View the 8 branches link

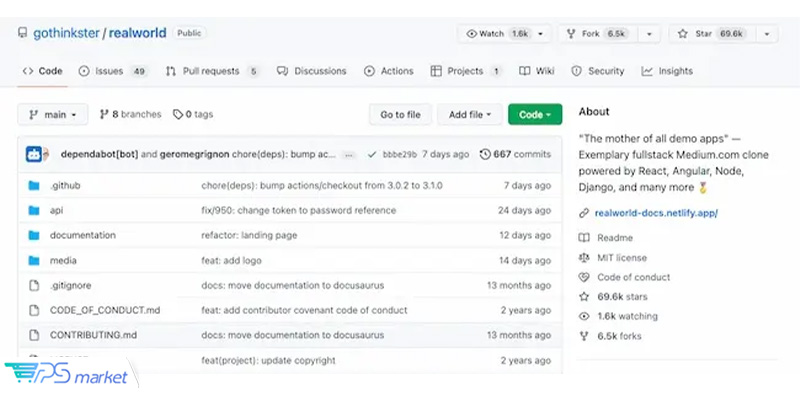click(131, 114)
